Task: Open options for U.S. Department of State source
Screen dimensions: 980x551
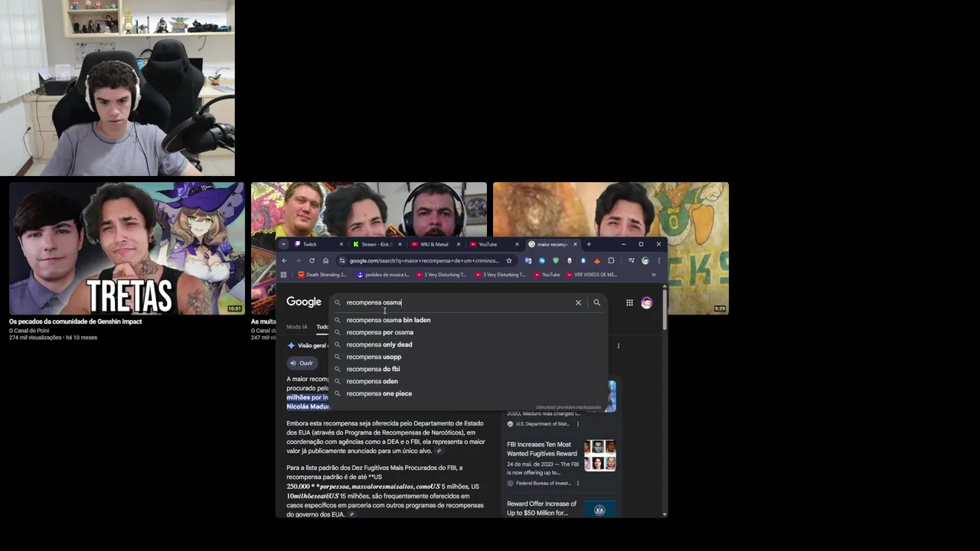Action: (578, 424)
